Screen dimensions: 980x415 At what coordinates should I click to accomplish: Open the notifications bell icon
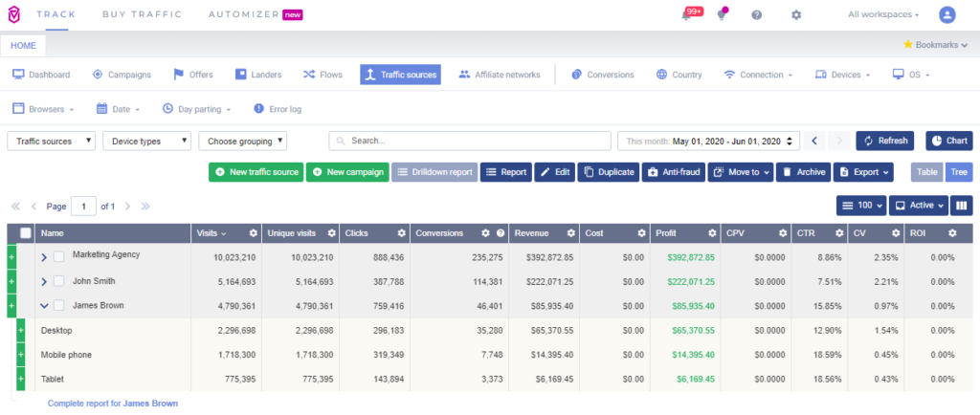click(686, 15)
